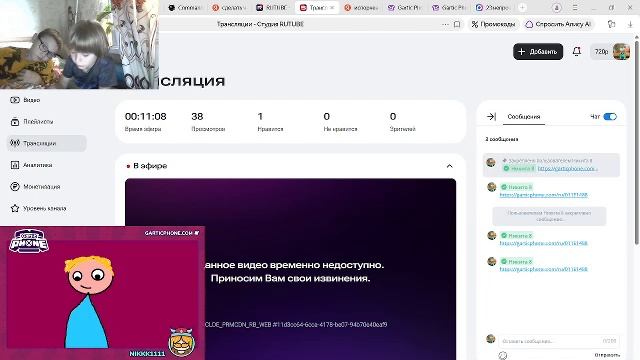Image resolution: width=640 pixels, height=360 pixels.
Task: Open the Плейлисты sidebar icon
Action: (x=15, y=122)
